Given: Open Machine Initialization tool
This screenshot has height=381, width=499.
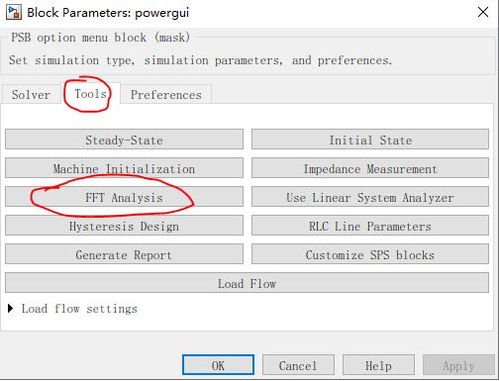Looking at the screenshot, I should tap(124, 168).
